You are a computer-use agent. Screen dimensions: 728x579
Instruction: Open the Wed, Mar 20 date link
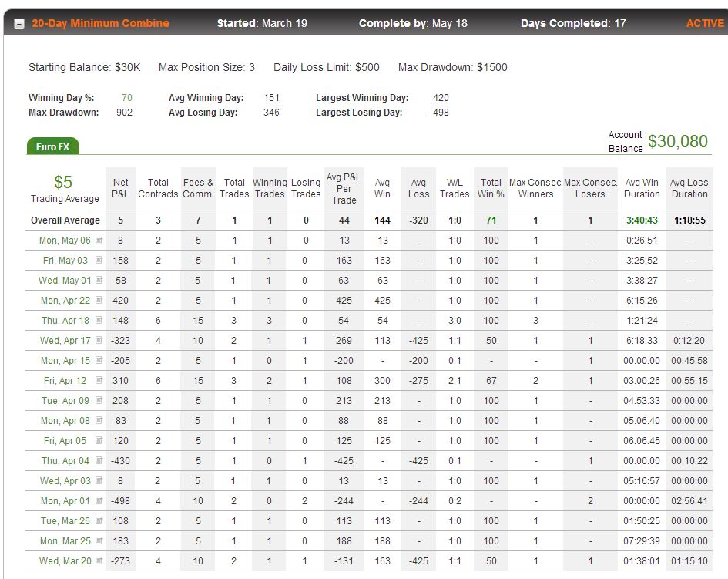point(65,560)
